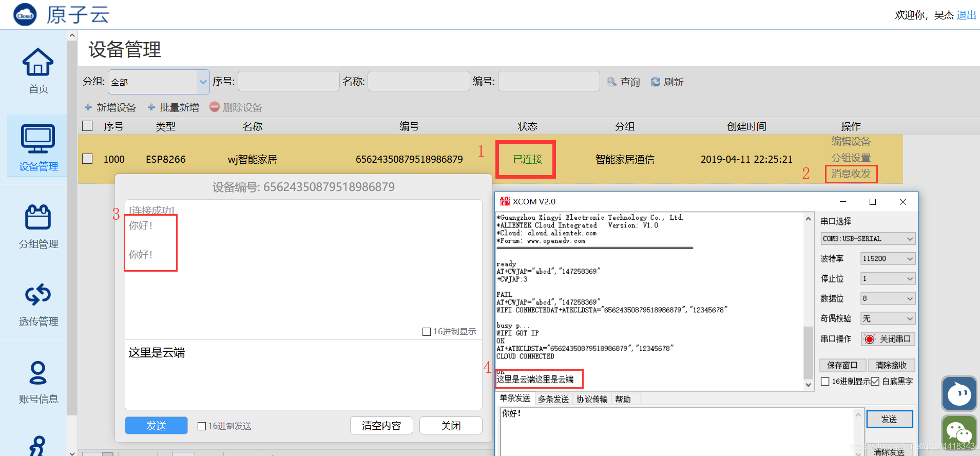Image resolution: width=980 pixels, height=456 pixels.
Task: Click the 序号 search input field
Action: pos(289,82)
